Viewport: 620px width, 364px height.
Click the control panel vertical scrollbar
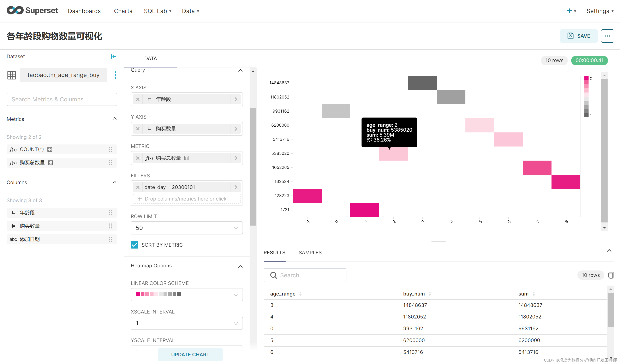coord(253,167)
